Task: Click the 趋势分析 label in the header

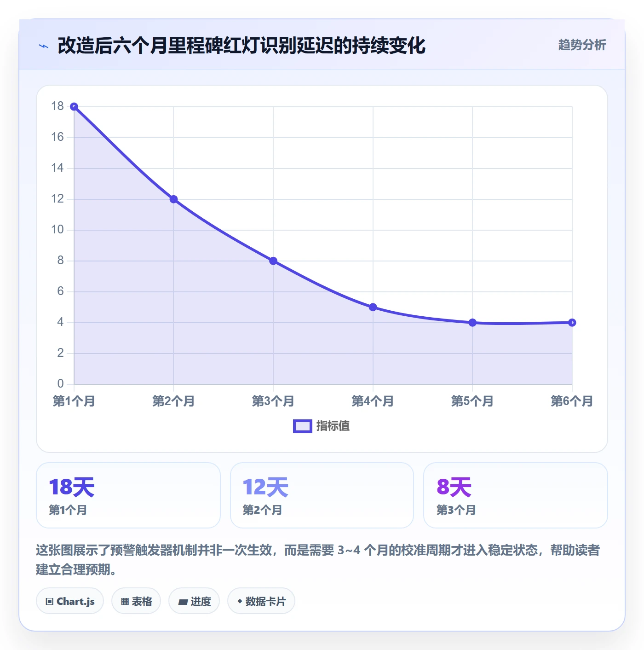Action: [x=582, y=45]
